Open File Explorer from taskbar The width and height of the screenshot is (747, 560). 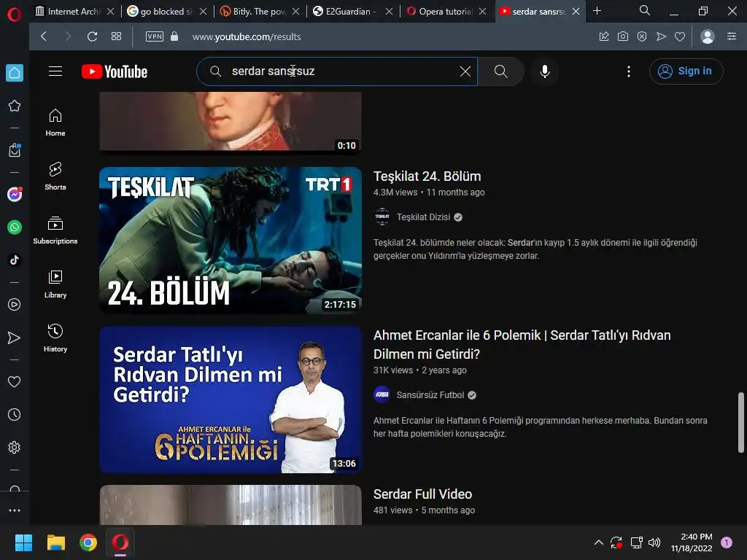(55, 542)
